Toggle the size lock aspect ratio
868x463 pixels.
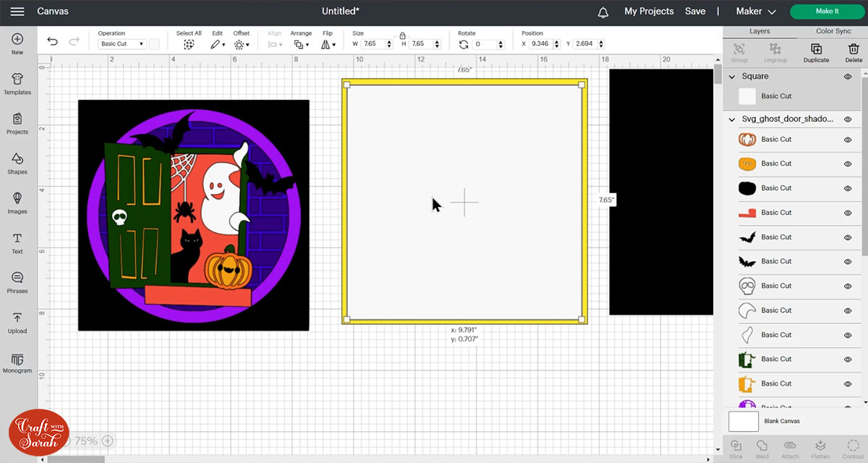[402, 35]
